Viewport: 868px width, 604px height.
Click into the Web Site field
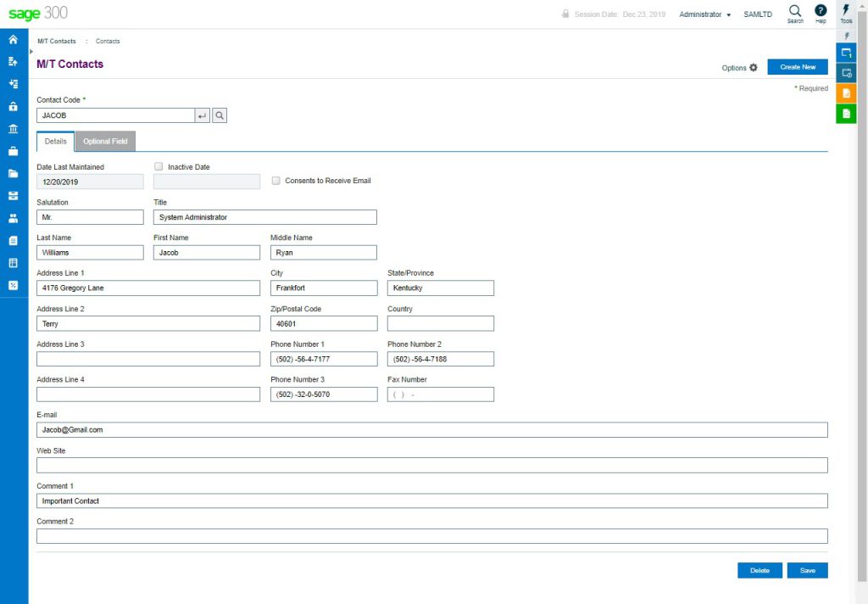pyautogui.click(x=431, y=465)
